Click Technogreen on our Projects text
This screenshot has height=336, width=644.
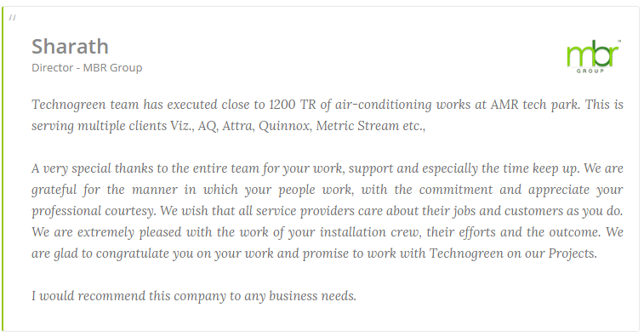[x=513, y=253]
